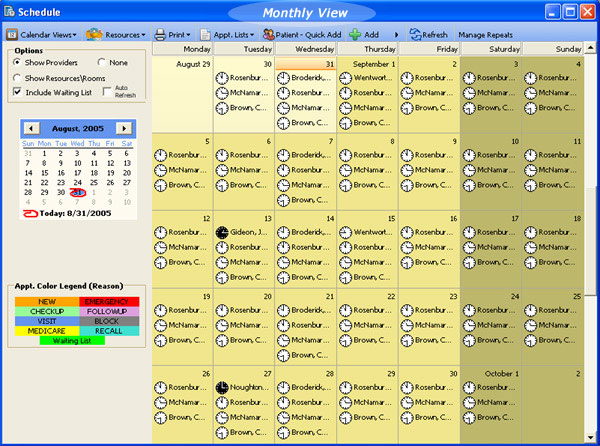This screenshot has height=446, width=600.
Task: Click the Print printer icon
Action: pos(160,35)
